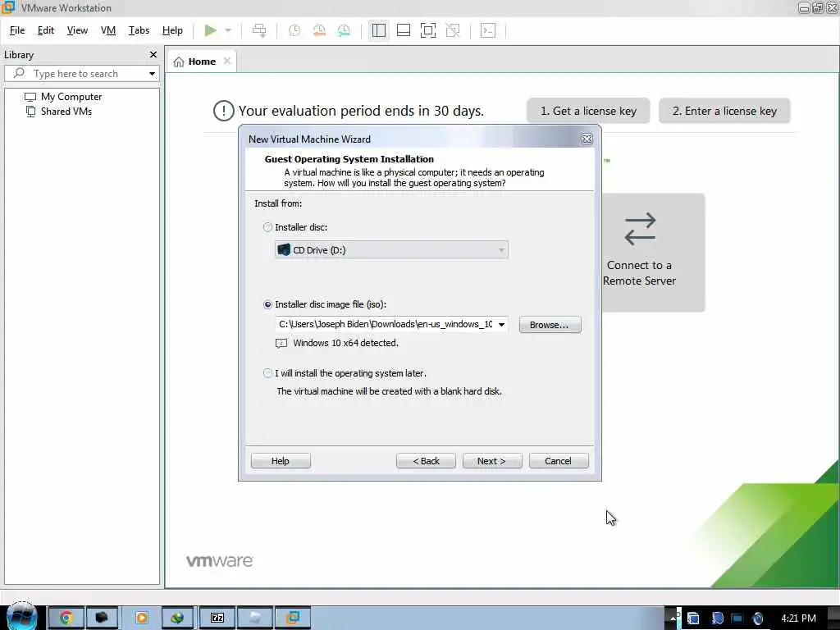
Task: Show hidden system tray icons arrow
Action: (x=673, y=619)
